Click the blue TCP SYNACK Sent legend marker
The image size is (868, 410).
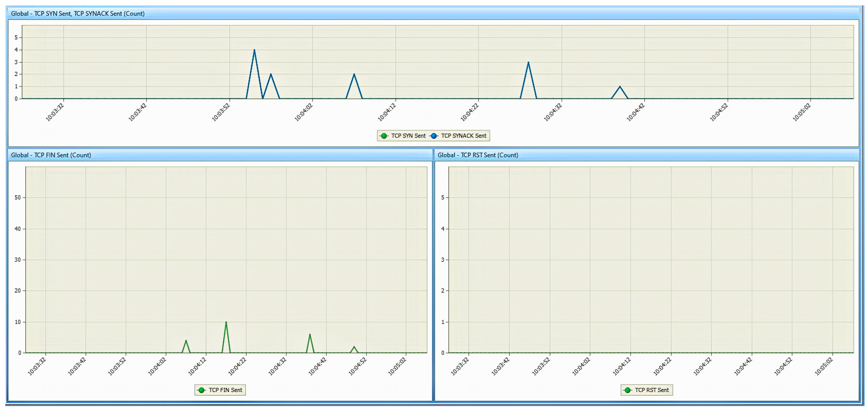click(434, 136)
